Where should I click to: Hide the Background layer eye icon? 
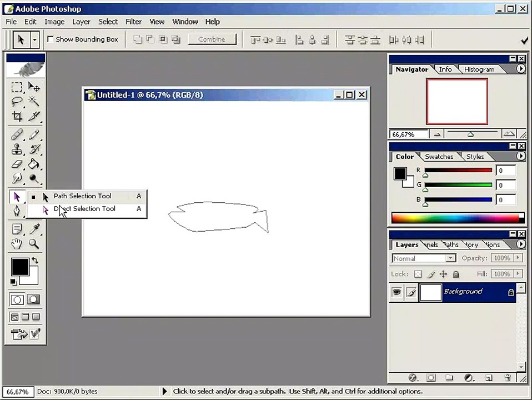pyautogui.click(x=397, y=292)
